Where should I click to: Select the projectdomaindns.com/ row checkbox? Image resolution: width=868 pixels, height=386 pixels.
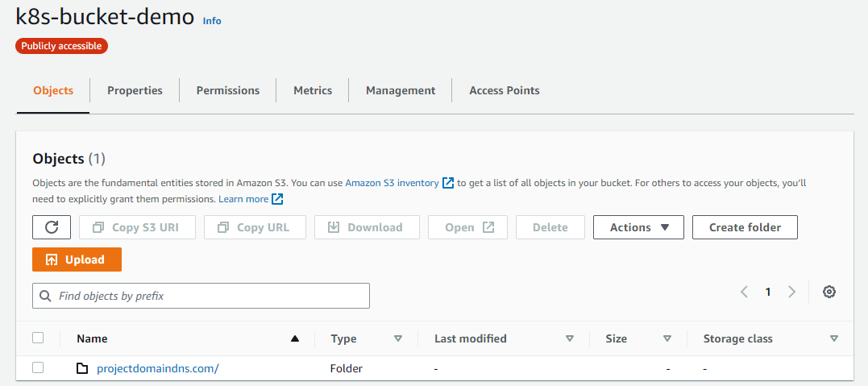click(38, 368)
